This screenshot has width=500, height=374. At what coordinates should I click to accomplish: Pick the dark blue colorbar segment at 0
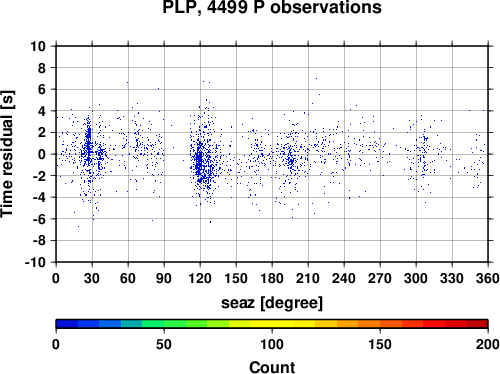67,324
